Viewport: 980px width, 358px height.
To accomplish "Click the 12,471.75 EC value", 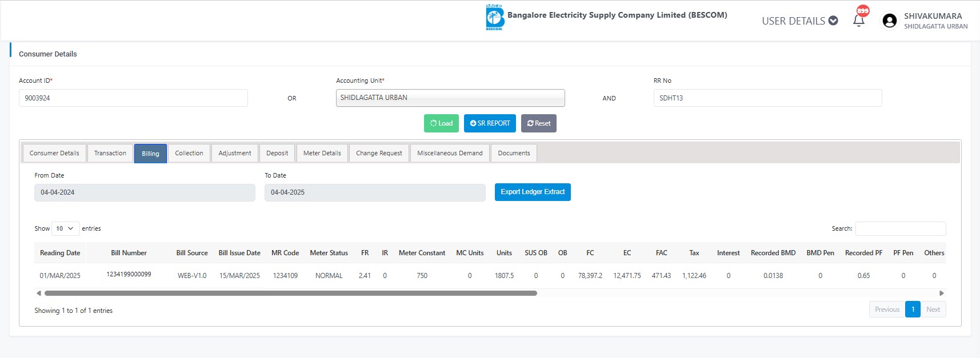I will [x=627, y=275].
